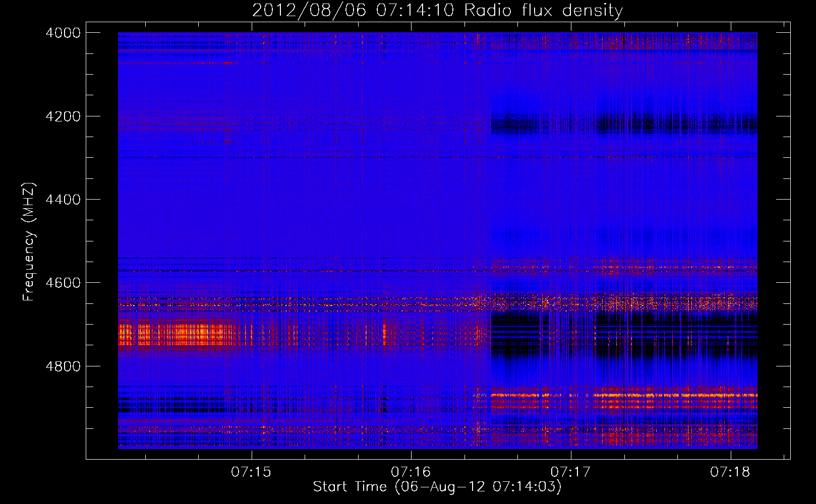Click the 'Frequency (MHZ)' axis title
The image size is (816, 504).
tap(29, 242)
